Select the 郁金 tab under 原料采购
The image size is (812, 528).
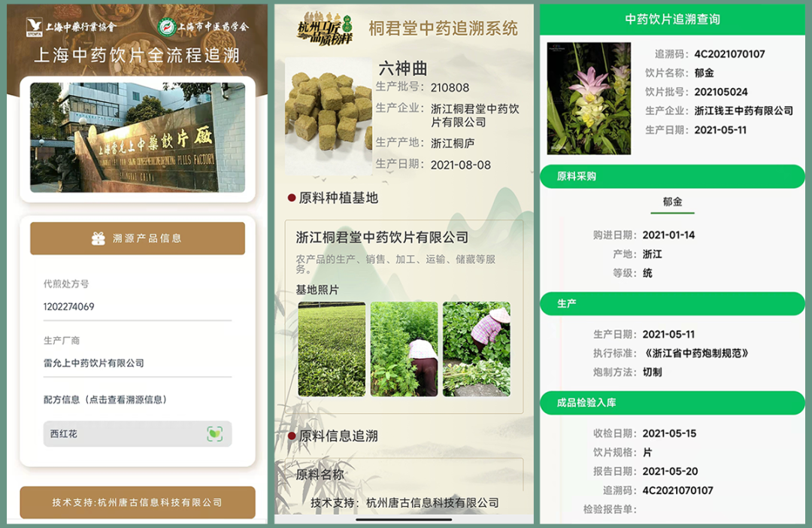click(672, 202)
